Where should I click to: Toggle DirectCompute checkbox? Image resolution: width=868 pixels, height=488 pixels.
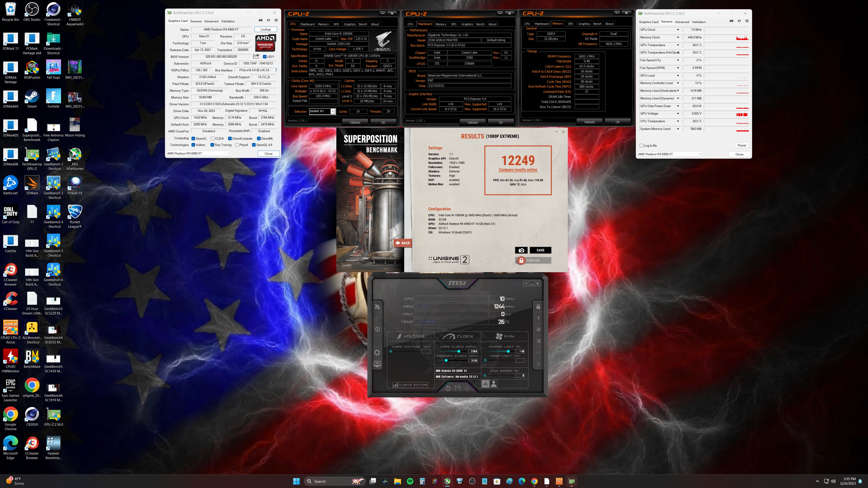click(x=230, y=138)
